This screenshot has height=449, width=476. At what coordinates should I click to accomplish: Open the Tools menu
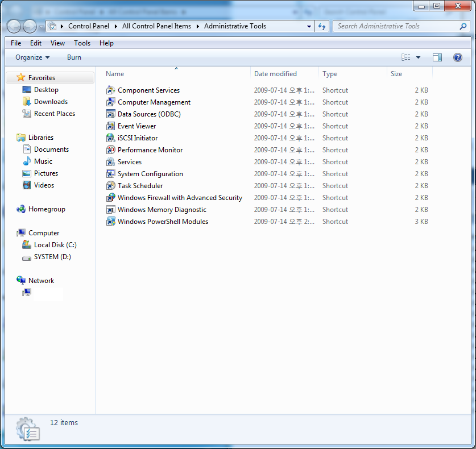pos(82,43)
